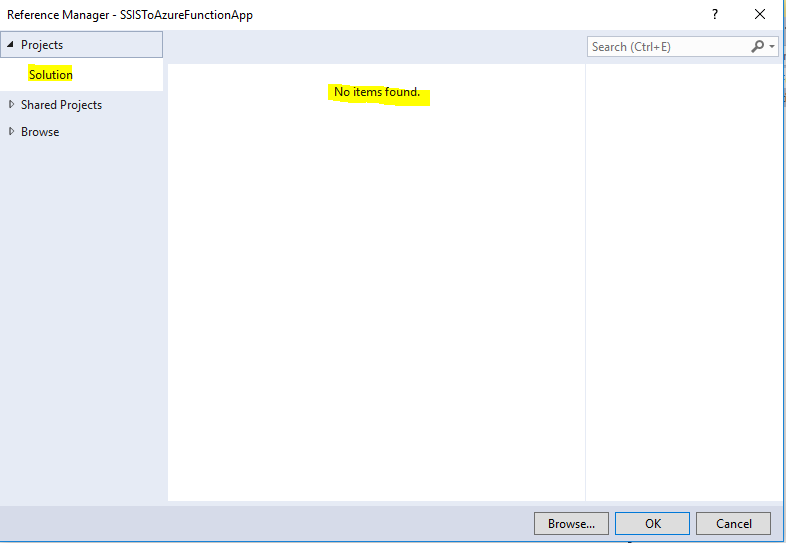Confirm with the OK button

click(652, 523)
